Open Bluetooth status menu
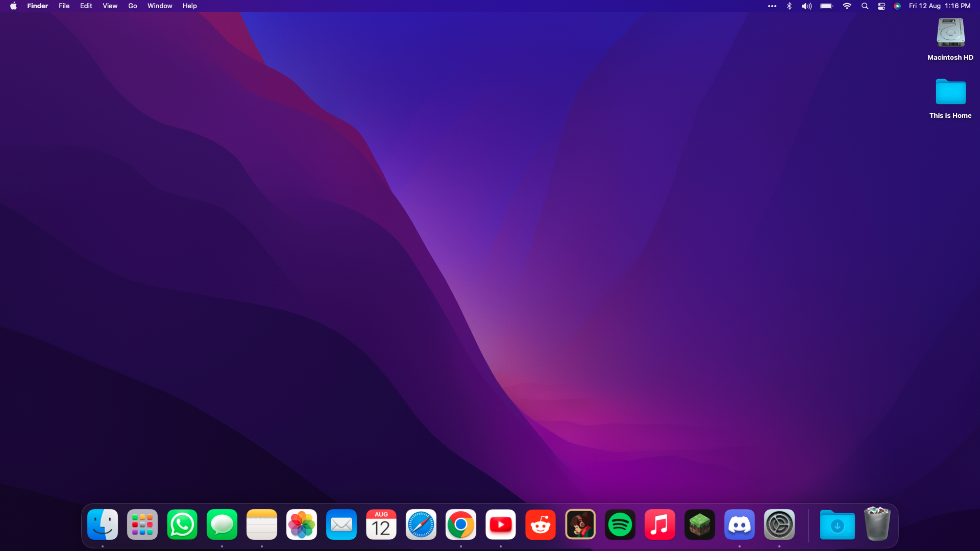 (x=789, y=6)
